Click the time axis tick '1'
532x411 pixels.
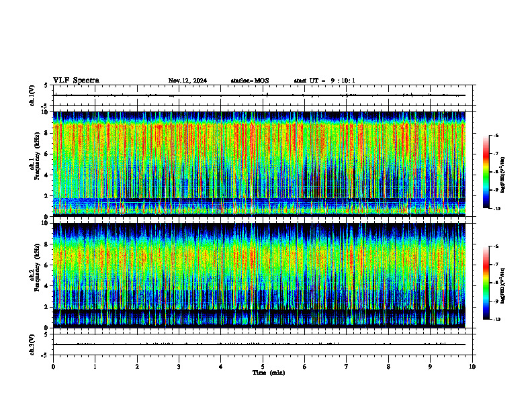[x=95, y=367]
